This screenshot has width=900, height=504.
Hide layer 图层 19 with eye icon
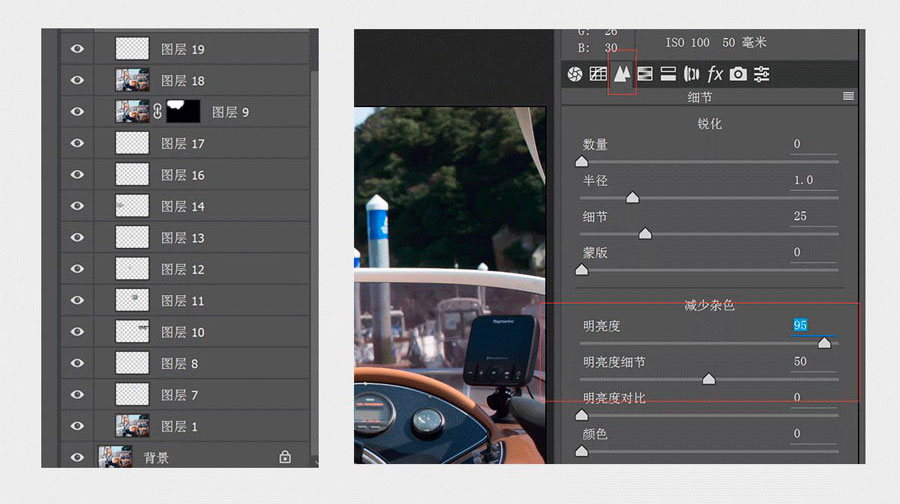pyautogui.click(x=77, y=49)
